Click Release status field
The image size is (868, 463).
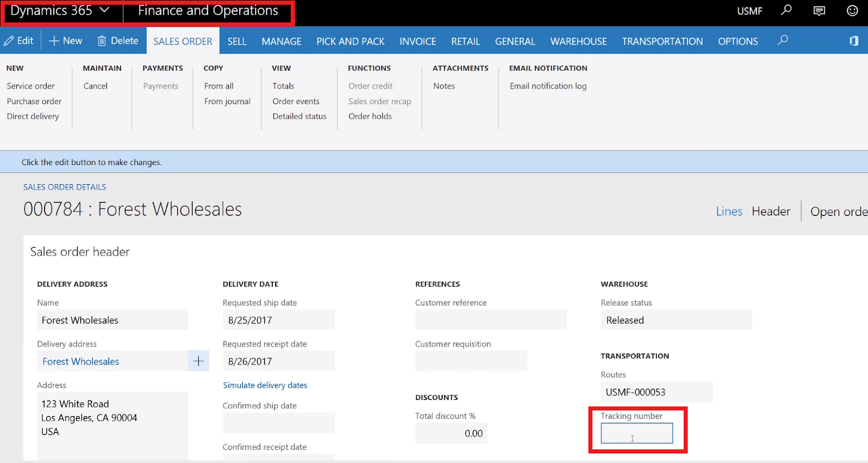pos(676,320)
